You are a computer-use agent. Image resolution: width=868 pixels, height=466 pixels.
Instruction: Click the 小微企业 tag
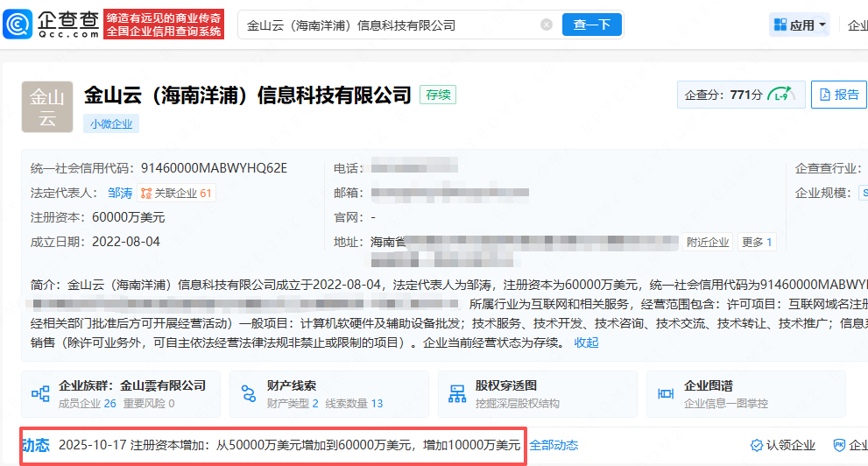pyautogui.click(x=111, y=124)
